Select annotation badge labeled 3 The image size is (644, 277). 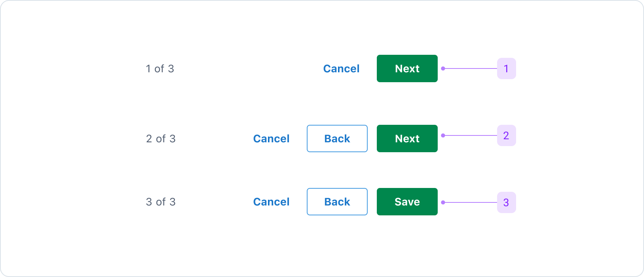click(x=506, y=202)
